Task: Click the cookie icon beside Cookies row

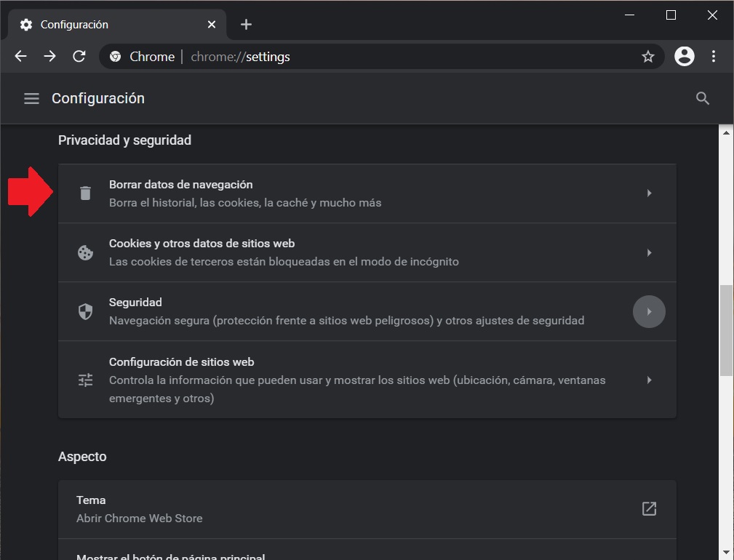Action: [x=86, y=253]
